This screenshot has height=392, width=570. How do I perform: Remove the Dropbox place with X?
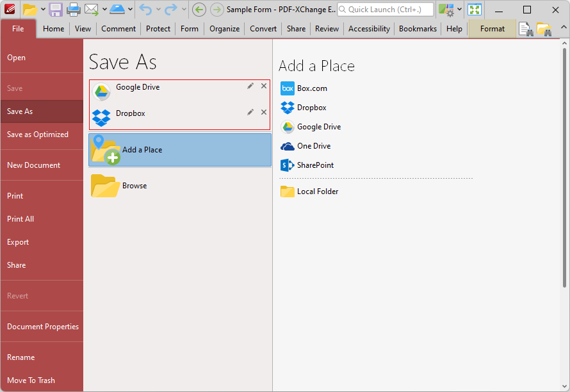click(x=264, y=112)
